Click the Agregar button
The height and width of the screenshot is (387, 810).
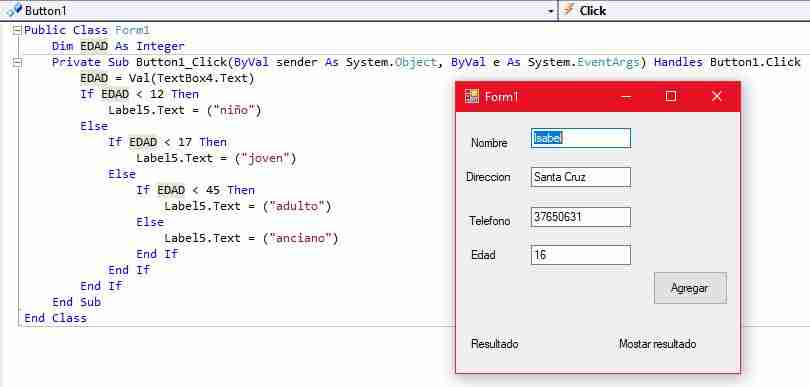click(690, 288)
